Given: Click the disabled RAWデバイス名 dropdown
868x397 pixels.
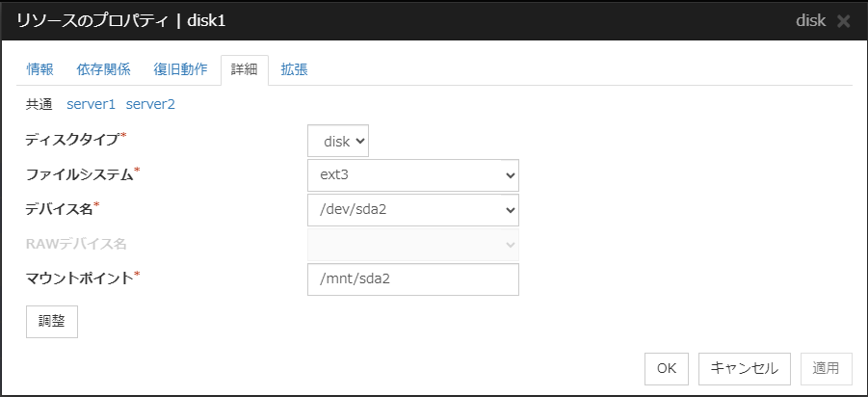Looking at the screenshot, I should click(412, 244).
